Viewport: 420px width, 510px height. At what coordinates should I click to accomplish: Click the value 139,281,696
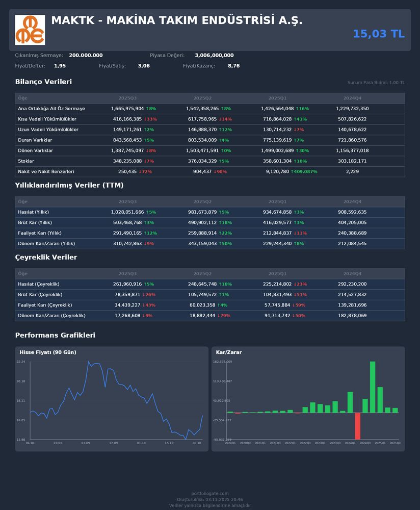(x=352, y=305)
